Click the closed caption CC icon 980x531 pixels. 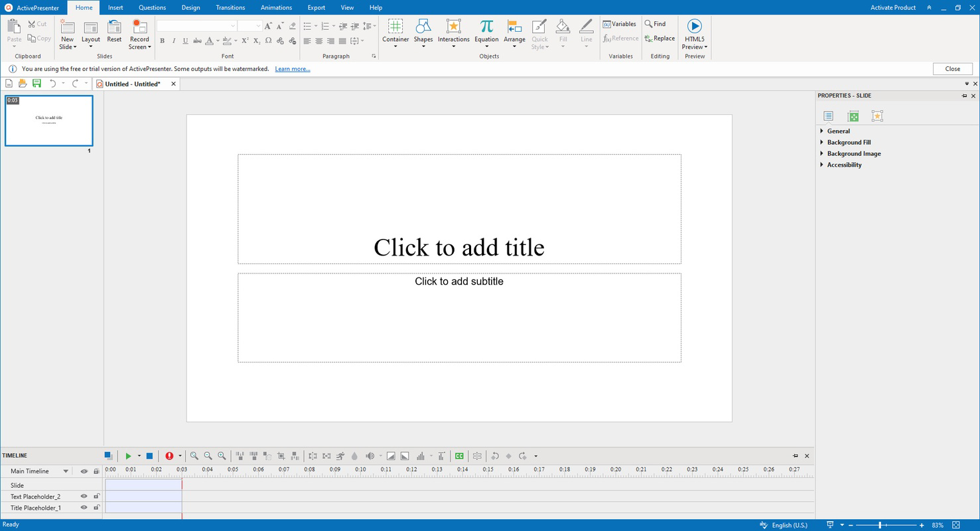(458, 456)
